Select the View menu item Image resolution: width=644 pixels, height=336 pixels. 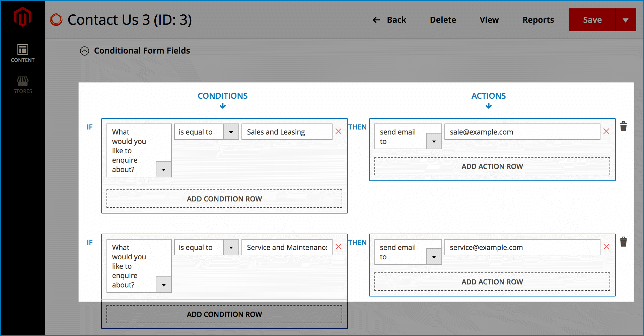(x=489, y=20)
